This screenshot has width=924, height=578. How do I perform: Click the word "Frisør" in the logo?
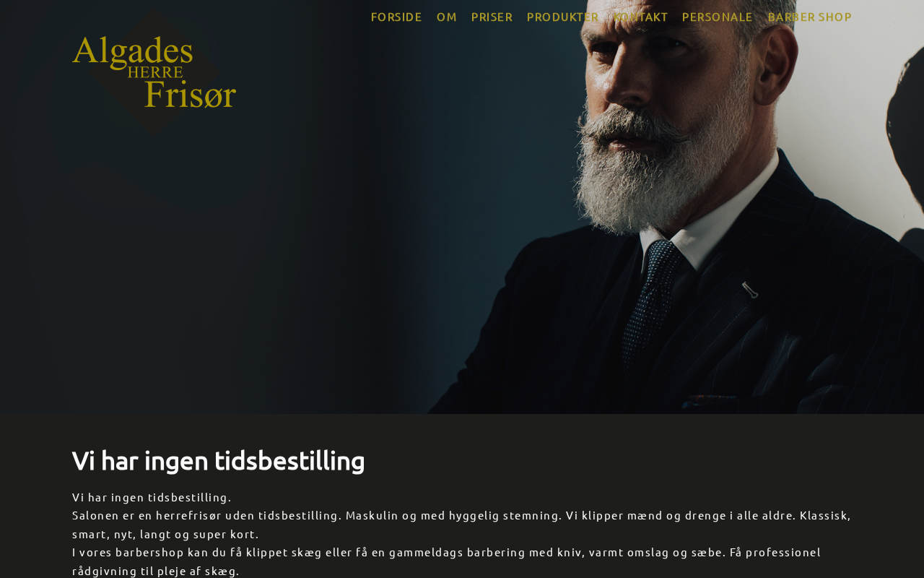coord(191,94)
